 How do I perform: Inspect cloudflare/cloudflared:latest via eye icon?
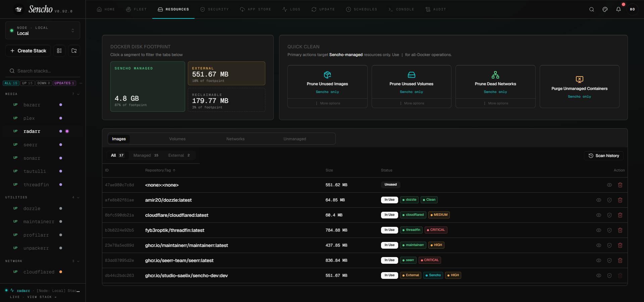coord(599,215)
